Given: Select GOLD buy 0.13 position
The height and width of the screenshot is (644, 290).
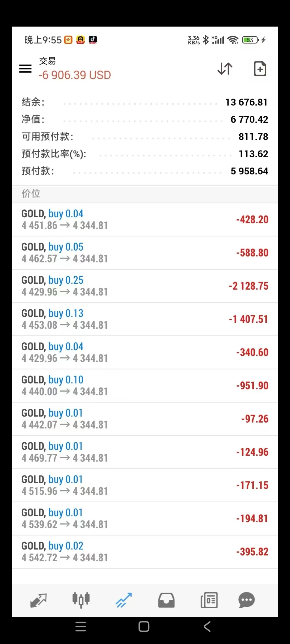Looking at the screenshot, I should pyautogui.click(x=145, y=319).
